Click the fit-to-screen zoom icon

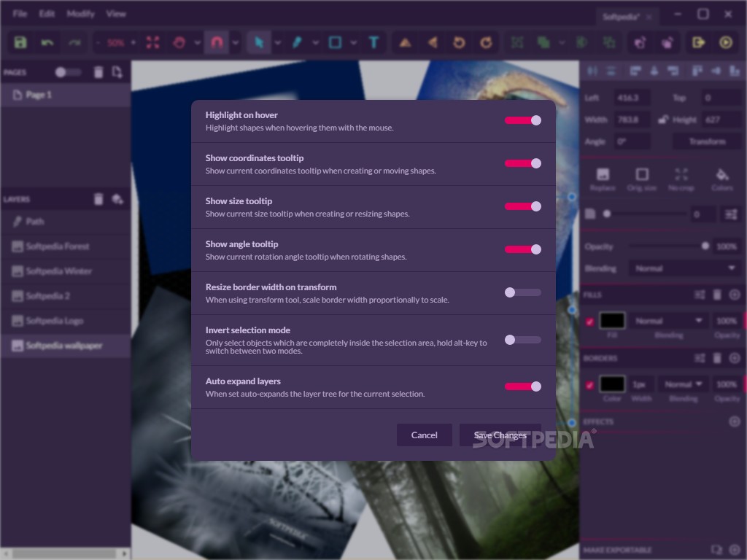[153, 42]
